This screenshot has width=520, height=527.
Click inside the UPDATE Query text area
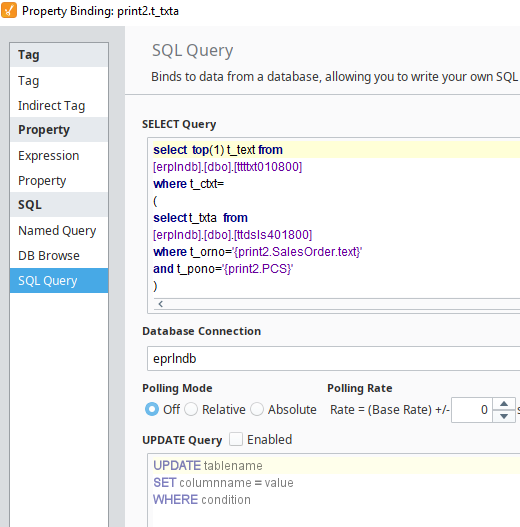[333, 490]
